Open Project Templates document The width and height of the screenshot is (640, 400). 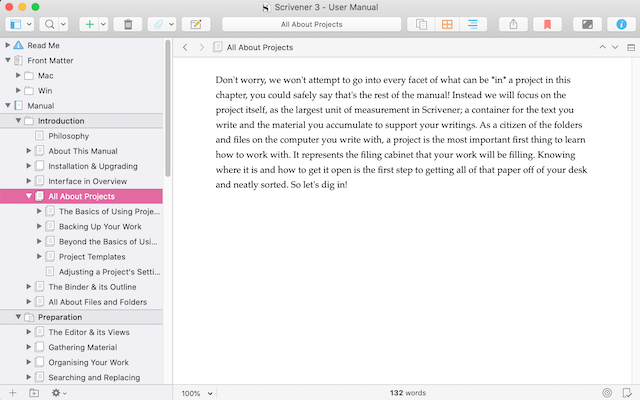pos(92,257)
